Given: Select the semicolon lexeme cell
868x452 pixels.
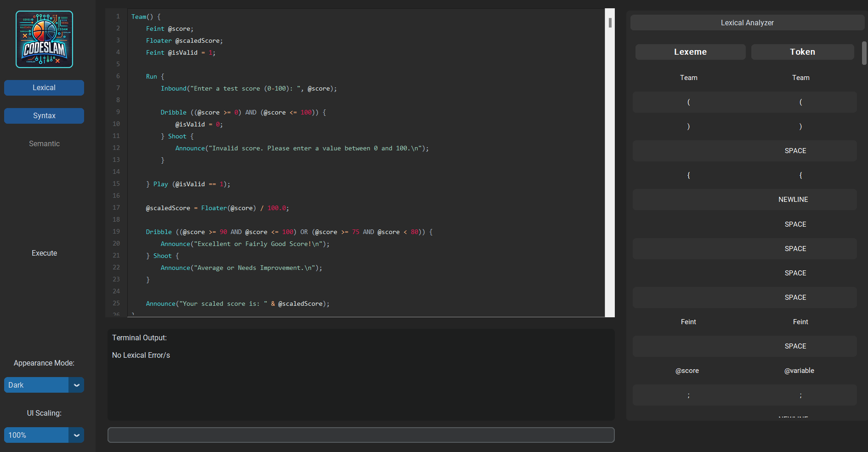Looking at the screenshot, I should click(x=688, y=395).
